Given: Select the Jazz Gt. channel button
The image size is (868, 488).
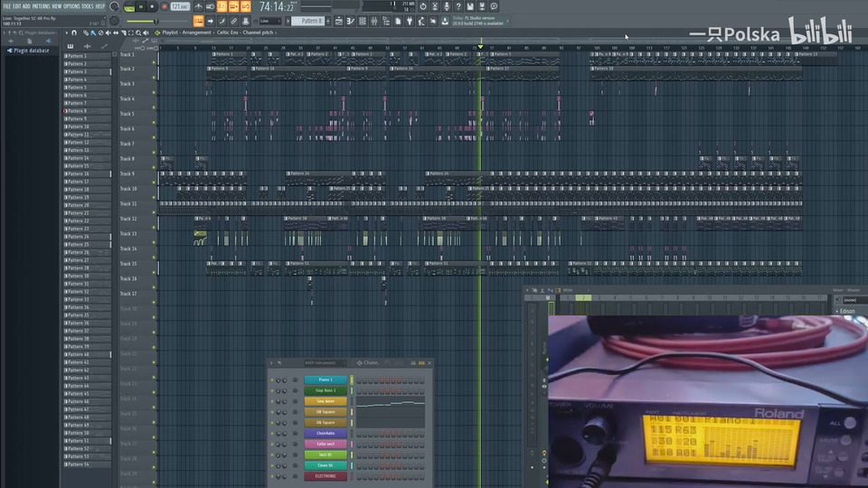Looking at the screenshot, I should [x=325, y=455].
